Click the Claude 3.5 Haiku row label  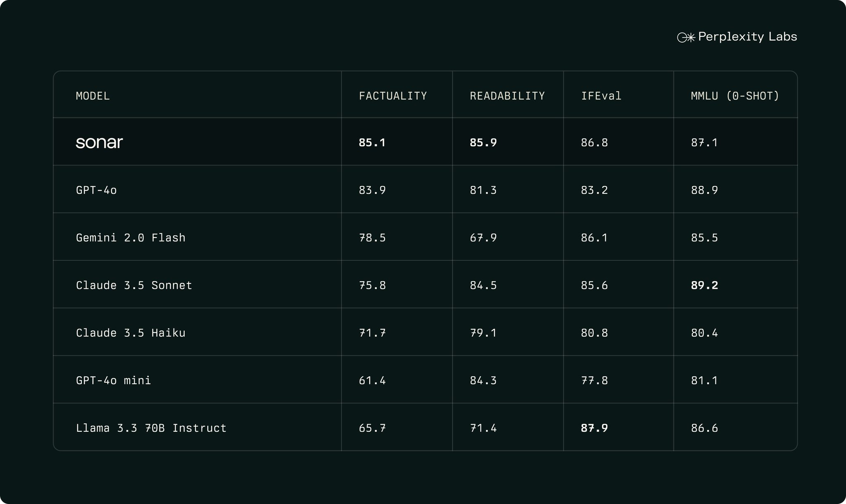tap(131, 333)
